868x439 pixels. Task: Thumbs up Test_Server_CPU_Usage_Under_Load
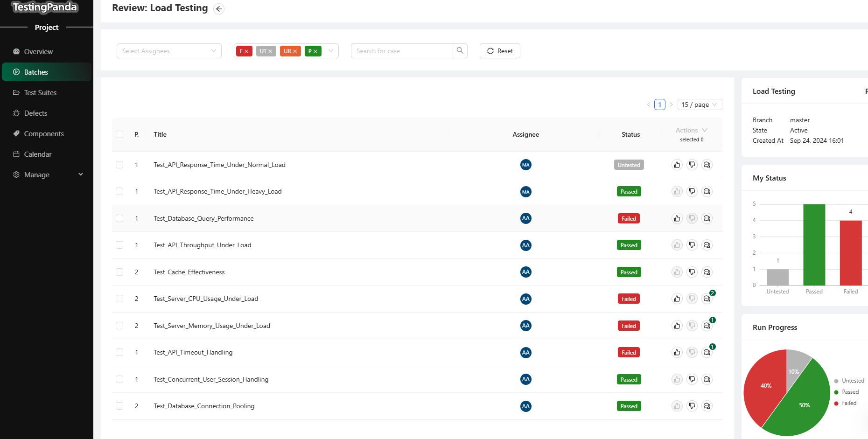(x=677, y=299)
